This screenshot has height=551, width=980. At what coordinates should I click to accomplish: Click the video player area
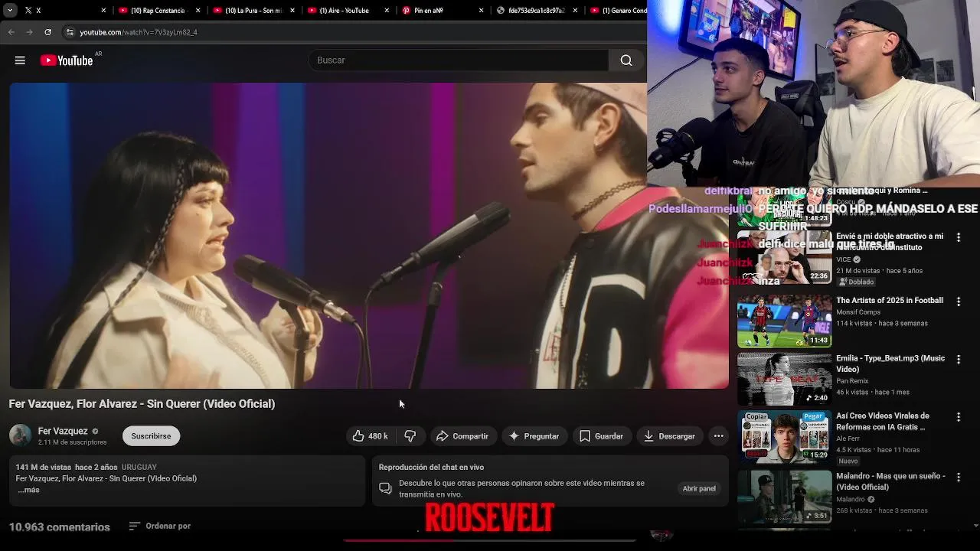click(369, 235)
